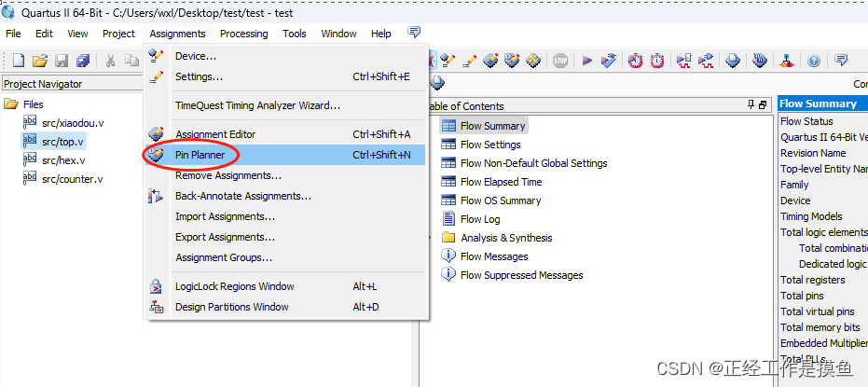868x387 pixels.
Task: Select src/top.v in the file list
Action: [54, 142]
